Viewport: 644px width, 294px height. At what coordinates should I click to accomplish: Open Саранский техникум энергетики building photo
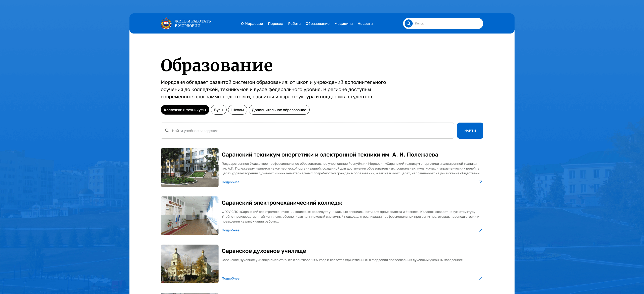(190, 167)
